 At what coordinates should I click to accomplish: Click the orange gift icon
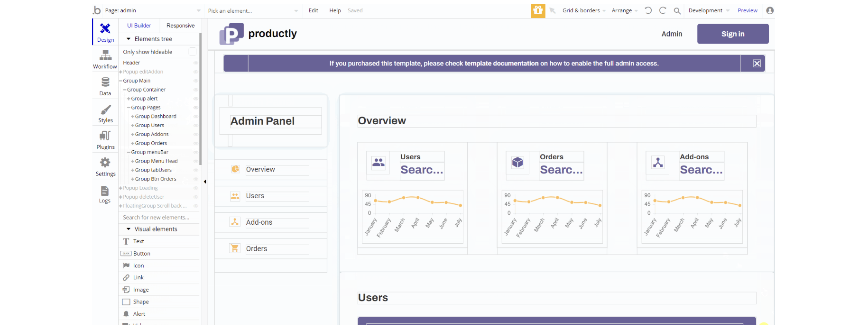[x=538, y=10]
